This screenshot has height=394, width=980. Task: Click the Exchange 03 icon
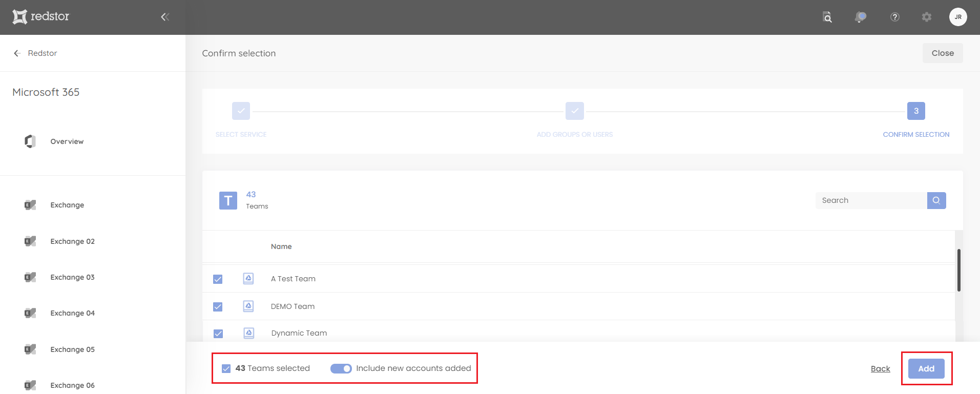point(30,277)
